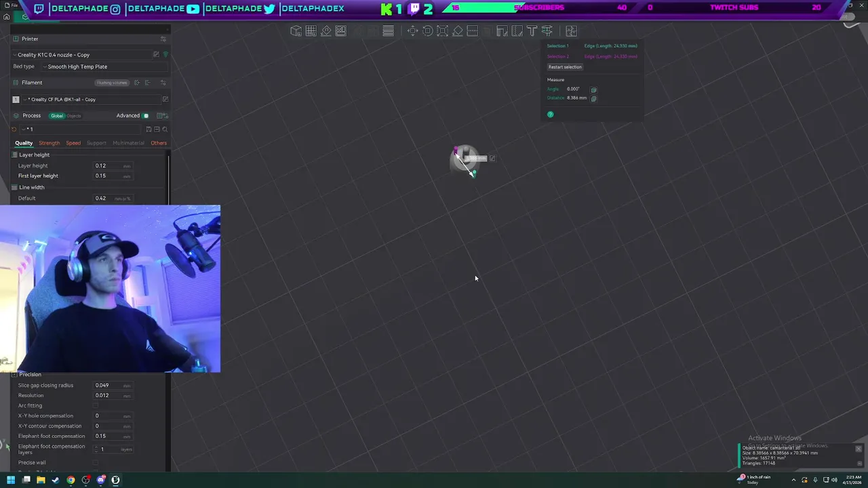Edit the Creality K1C printer preset
Screen dimensions: 868x488
156,54
